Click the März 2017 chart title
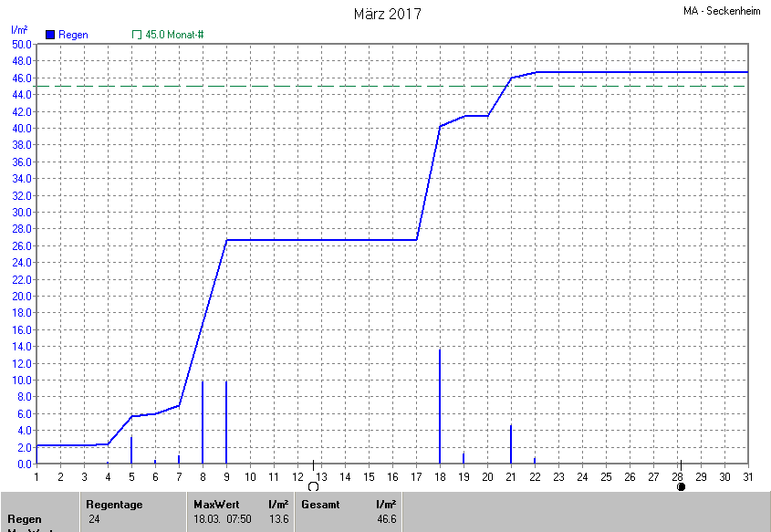 coord(387,14)
